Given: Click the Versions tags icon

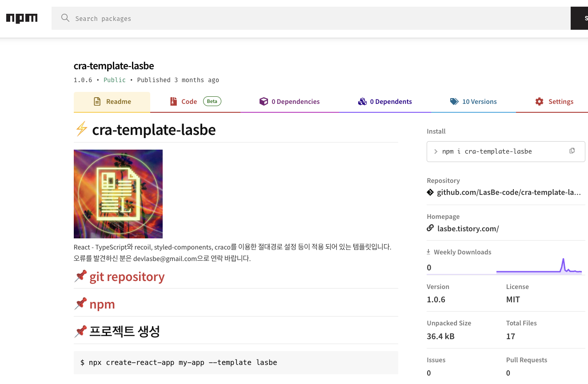Looking at the screenshot, I should pyautogui.click(x=454, y=102).
